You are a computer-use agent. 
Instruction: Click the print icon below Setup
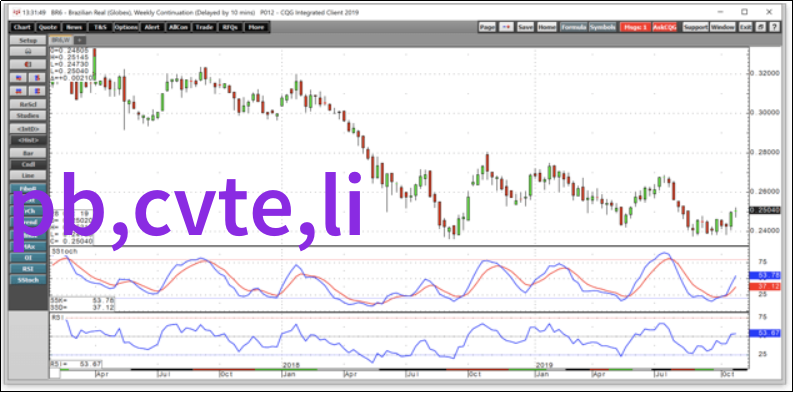[28, 52]
